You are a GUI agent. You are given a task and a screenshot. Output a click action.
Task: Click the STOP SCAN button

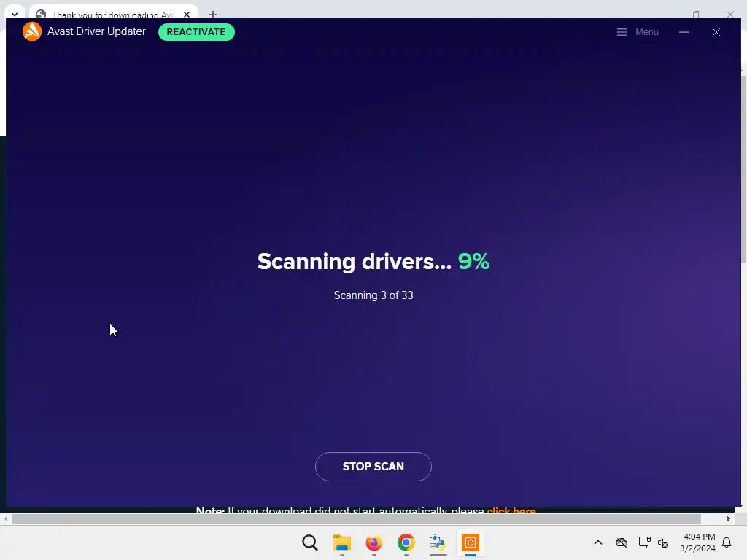pyautogui.click(x=373, y=467)
